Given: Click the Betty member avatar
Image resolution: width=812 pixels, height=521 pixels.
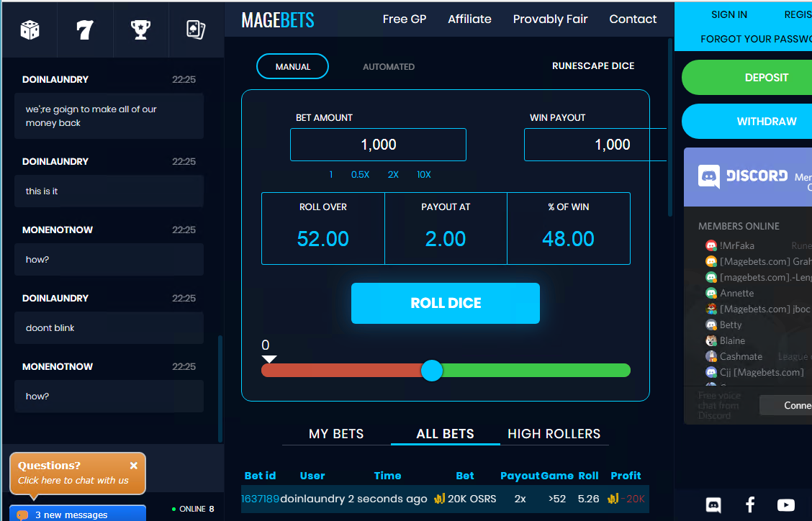Looking at the screenshot, I should tap(711, 325).
